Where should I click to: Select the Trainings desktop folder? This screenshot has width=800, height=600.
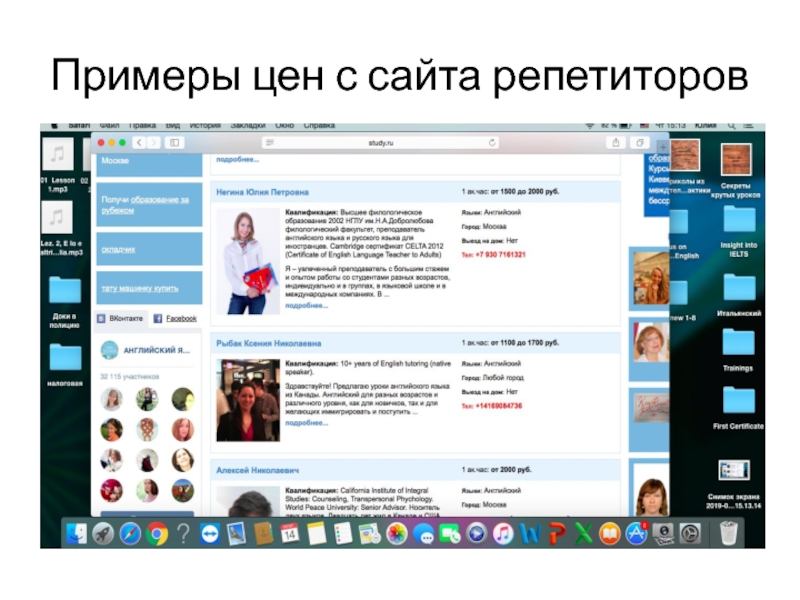(738, 350)
